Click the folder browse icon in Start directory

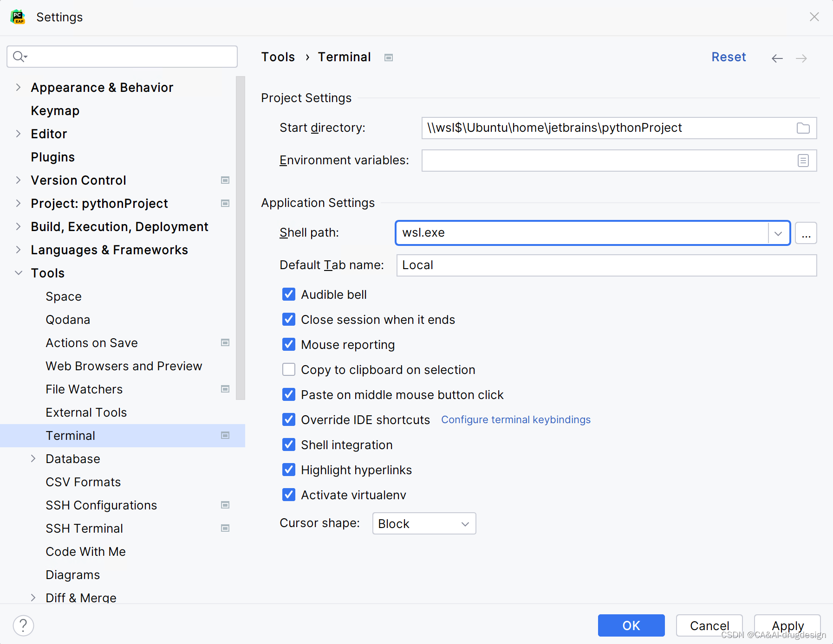click(x=803, y=128)
